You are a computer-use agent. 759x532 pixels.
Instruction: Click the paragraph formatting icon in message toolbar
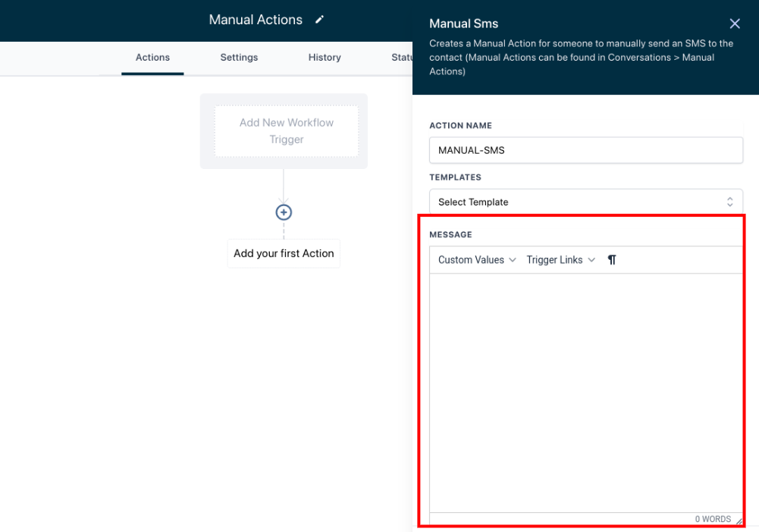[612, 260]
